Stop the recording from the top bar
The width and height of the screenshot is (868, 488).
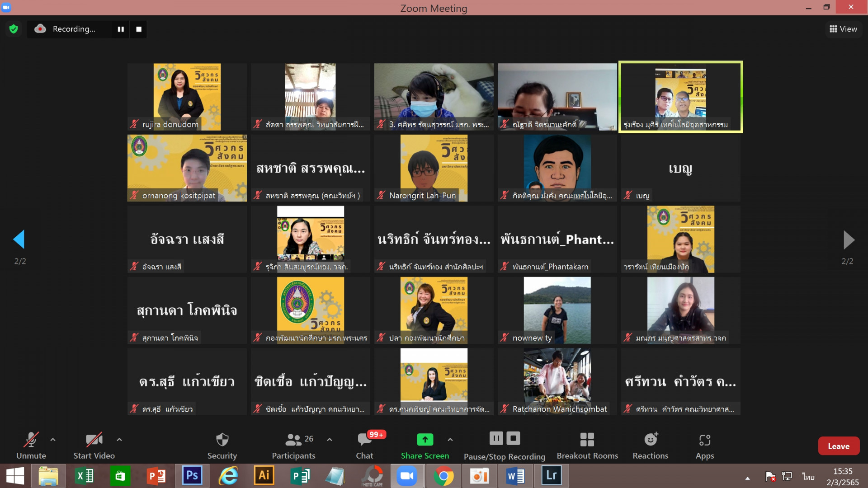pos(139,29)
